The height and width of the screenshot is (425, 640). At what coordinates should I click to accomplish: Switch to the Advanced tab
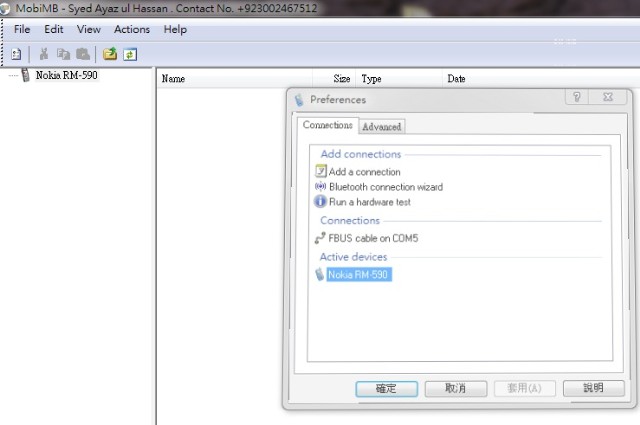coord(382,127)
